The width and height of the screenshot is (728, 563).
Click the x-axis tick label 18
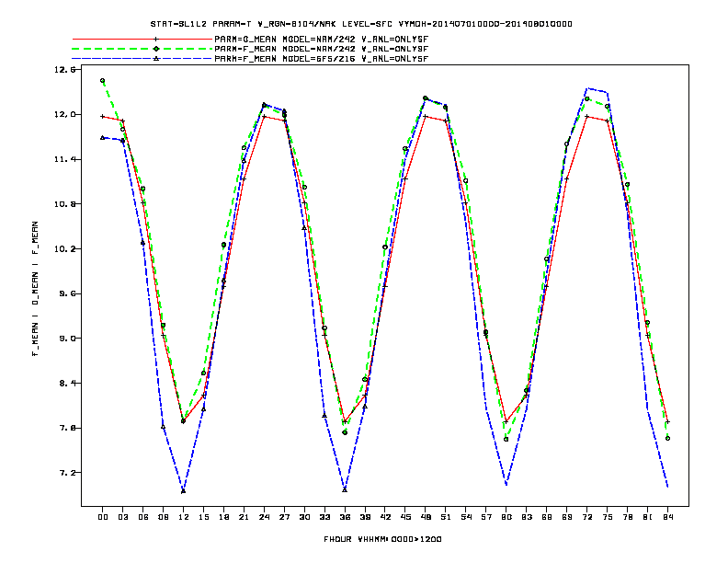pyautogui.click(x=223, y=517)
